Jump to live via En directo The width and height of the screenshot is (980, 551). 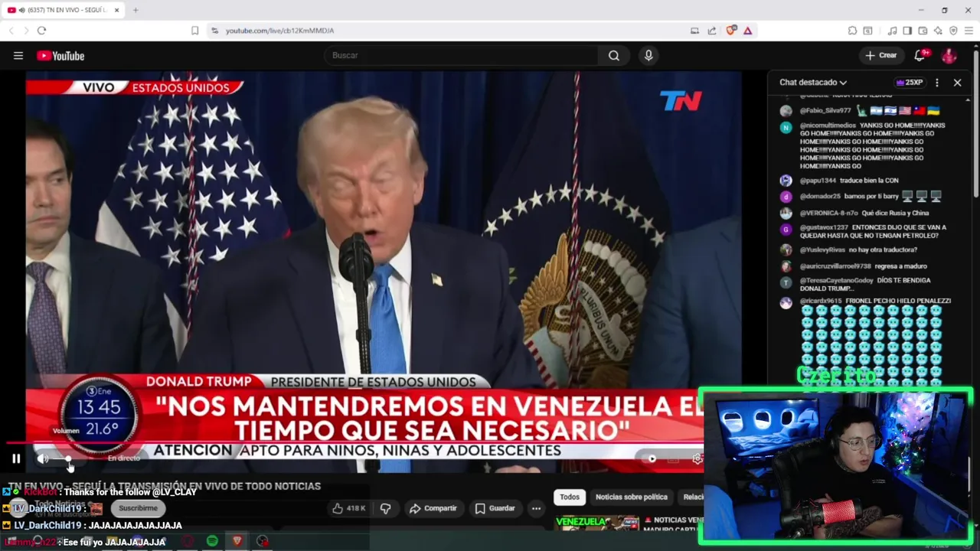pos(123,458)
